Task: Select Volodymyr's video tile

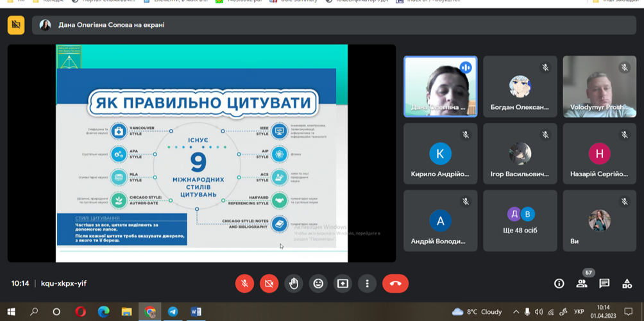Action: 599,86
